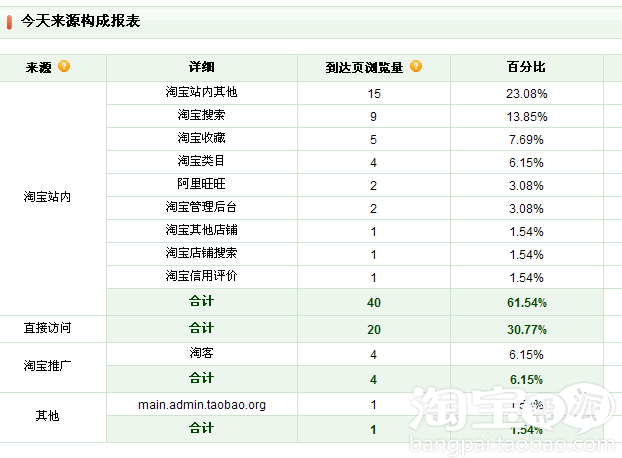Screen dimensions: 622x458
Task: Select the 淘宝站内其他 row label
Action: click(x=201, y=92)
